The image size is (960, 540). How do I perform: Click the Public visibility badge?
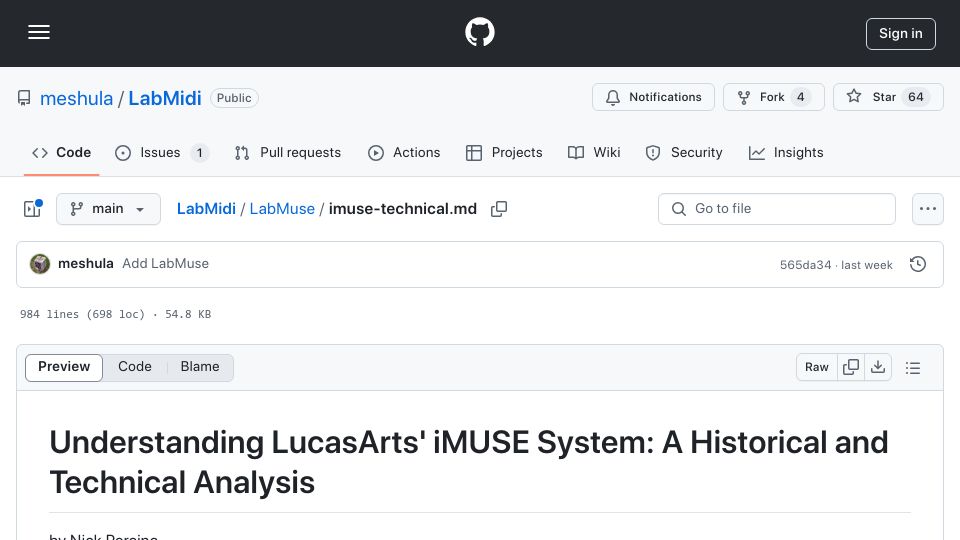click(x=234, y=98)
